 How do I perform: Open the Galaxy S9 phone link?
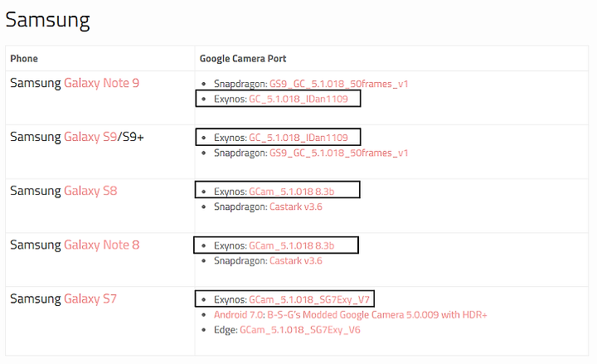90,137
